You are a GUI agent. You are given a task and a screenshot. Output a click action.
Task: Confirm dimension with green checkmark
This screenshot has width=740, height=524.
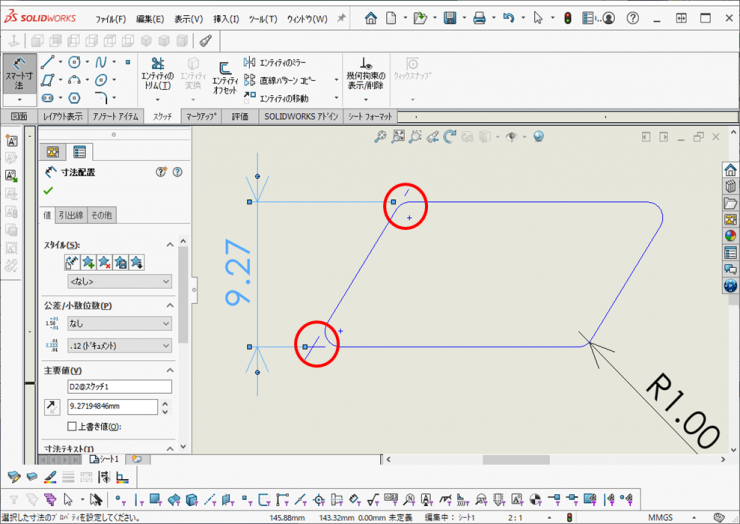[48, 191]
